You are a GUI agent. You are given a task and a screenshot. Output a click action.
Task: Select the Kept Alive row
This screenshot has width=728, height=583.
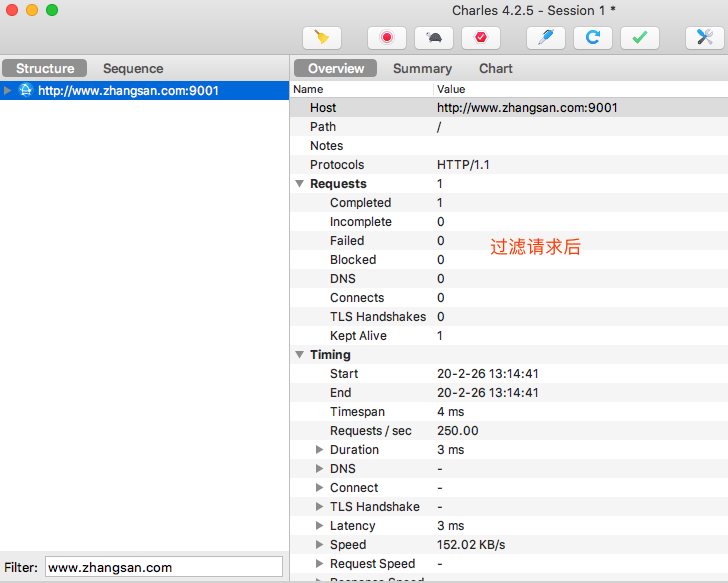509,336
